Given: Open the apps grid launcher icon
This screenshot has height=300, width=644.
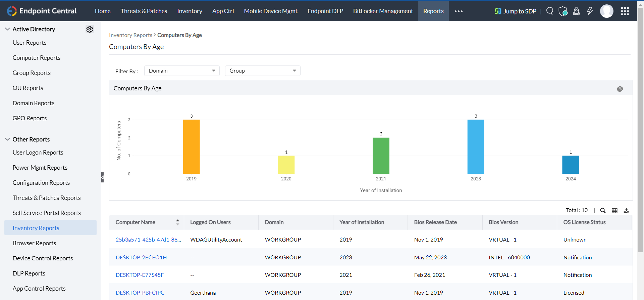Looking at the screenshot, I should [x=625, y=11].
